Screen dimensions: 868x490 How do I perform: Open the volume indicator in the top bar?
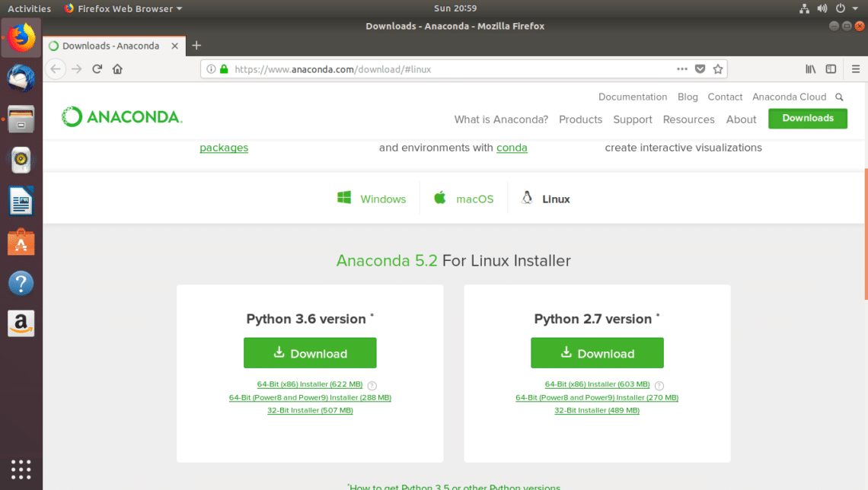822,8
